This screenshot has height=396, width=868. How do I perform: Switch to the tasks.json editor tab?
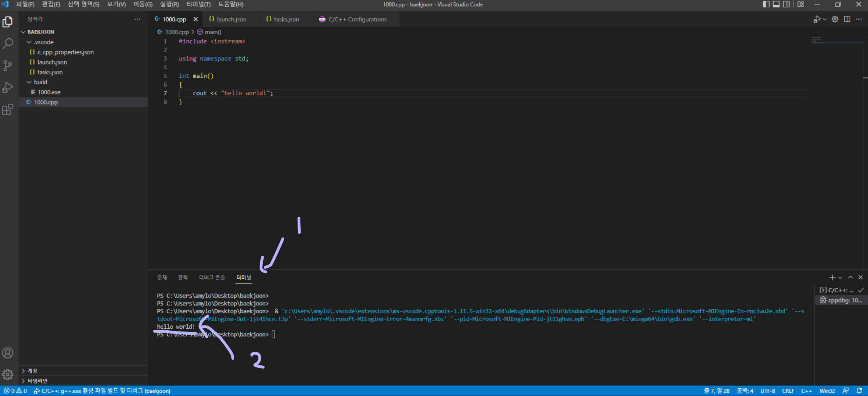(x=286, y=19)
